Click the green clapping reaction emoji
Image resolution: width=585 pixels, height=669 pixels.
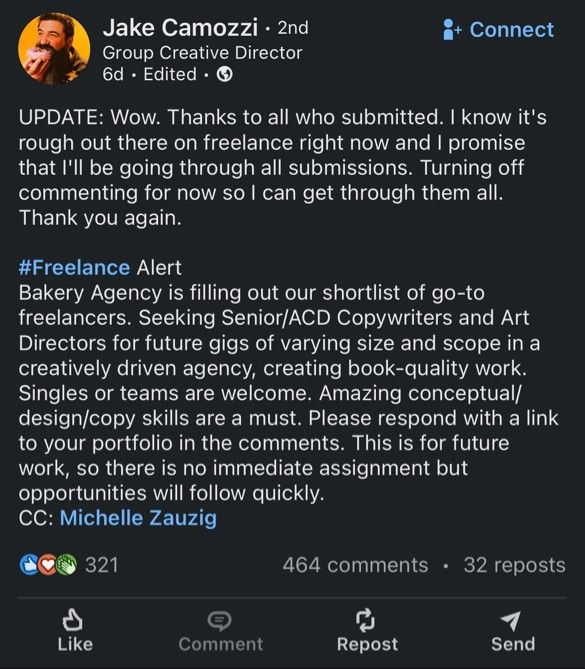pyautogui.click(x=66, y=565)
